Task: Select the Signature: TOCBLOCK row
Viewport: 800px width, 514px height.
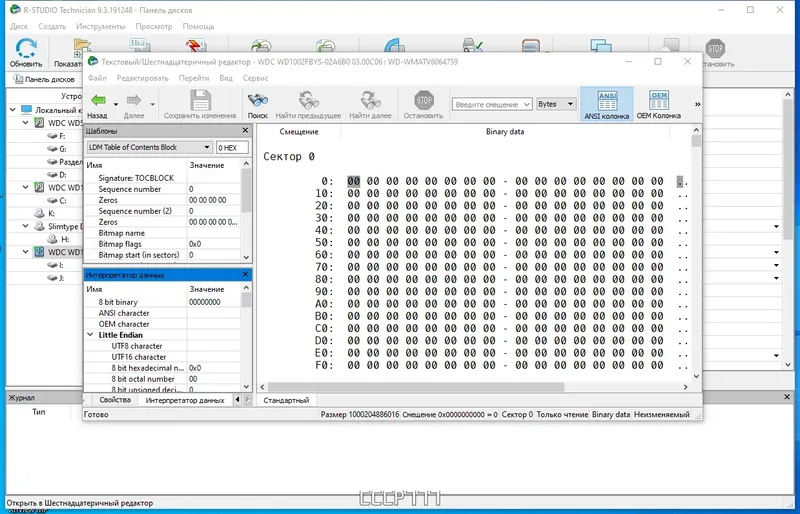Action: (x=162, y=178)
